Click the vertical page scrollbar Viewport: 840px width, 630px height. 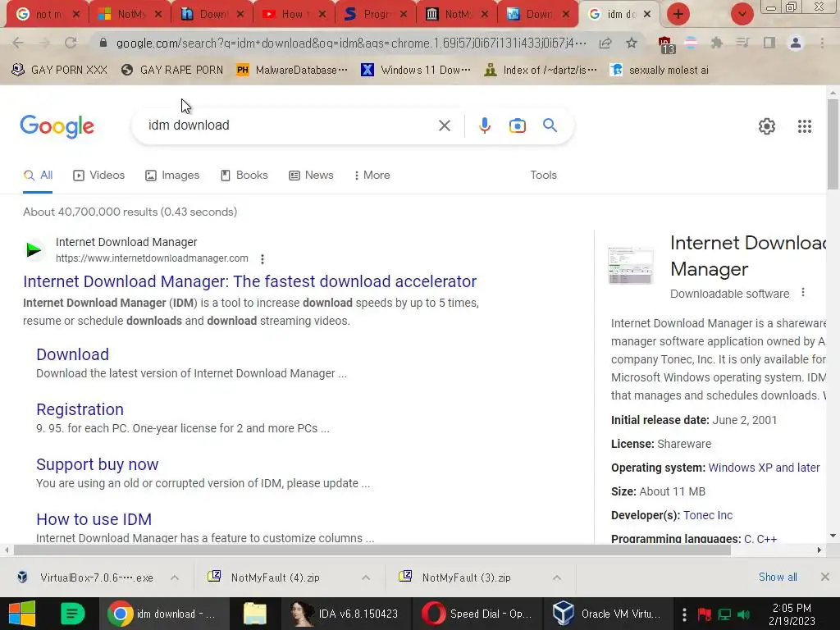833,144
